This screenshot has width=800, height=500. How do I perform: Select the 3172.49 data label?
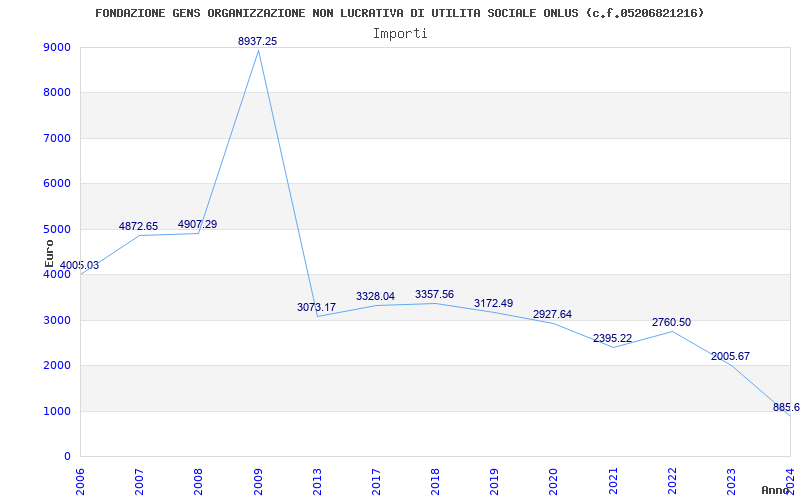tap(493, 303)
